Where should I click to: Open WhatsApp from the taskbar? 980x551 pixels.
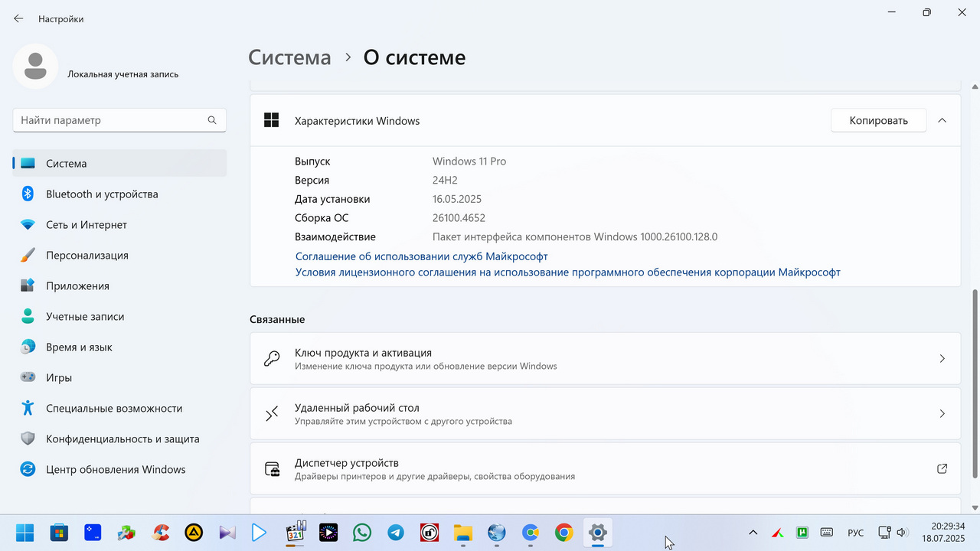(362, 533)
